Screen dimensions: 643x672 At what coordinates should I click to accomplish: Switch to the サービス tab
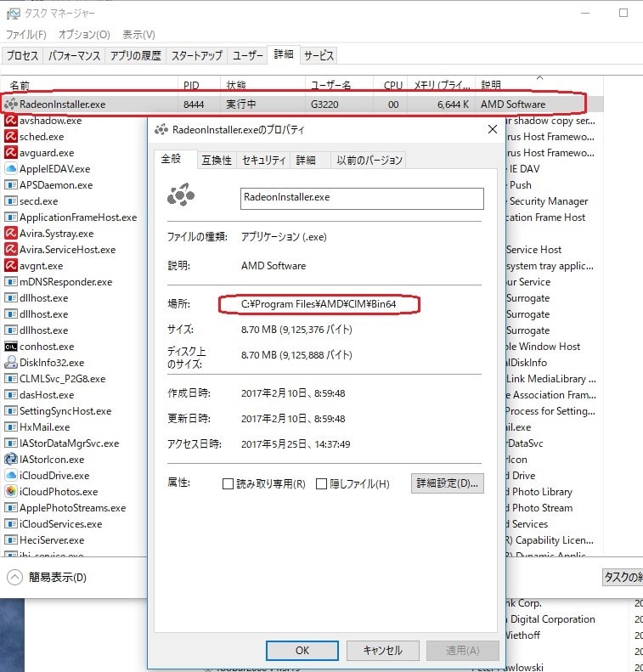click(x=319, y=56)
